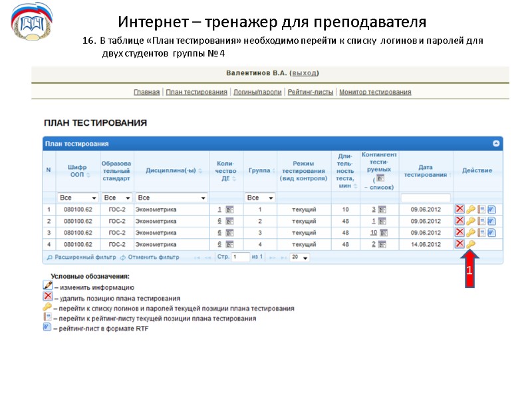
Task: Go to next page arrow in pager
Action: tap(273, 257)
